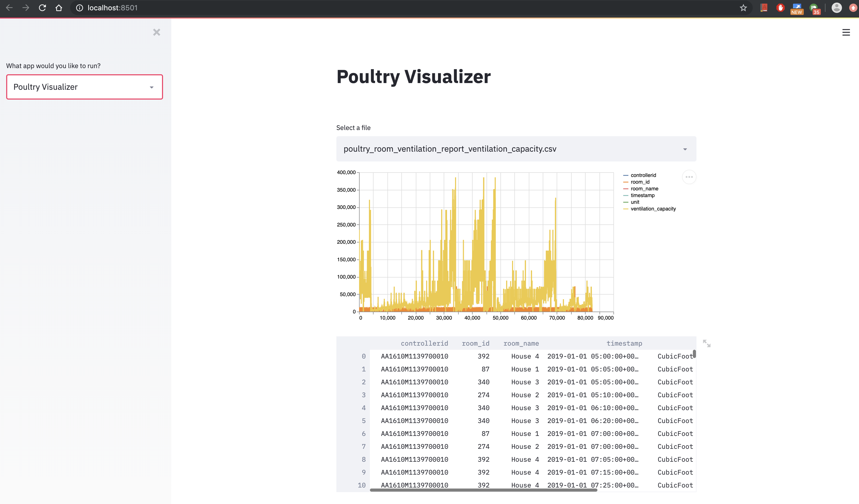Screen dimensions: 859x504
Task: Close the sidebar with X icon
Action: tap(157, 32)
